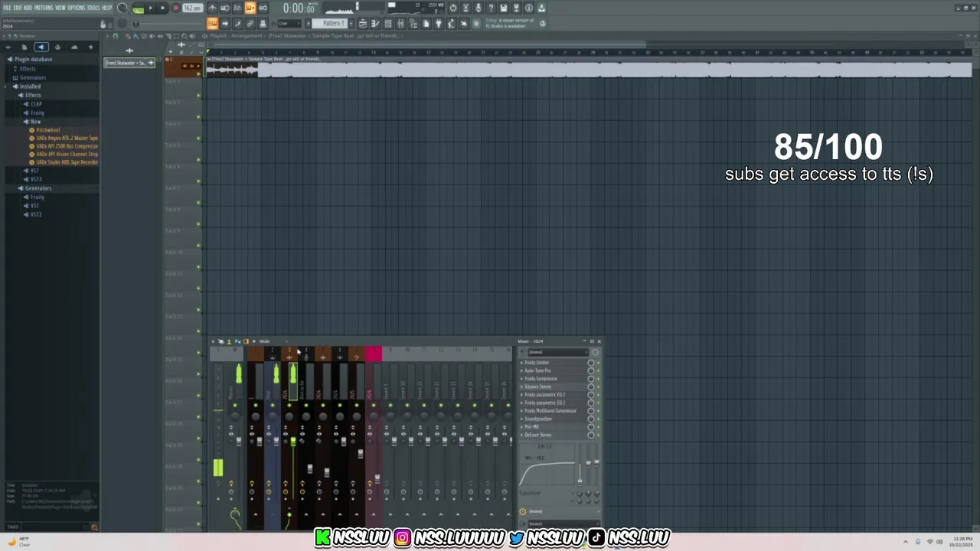Open the Pattern 1 selector dropdown
Viewport: 980px width, 551px height.
(334, 24)
